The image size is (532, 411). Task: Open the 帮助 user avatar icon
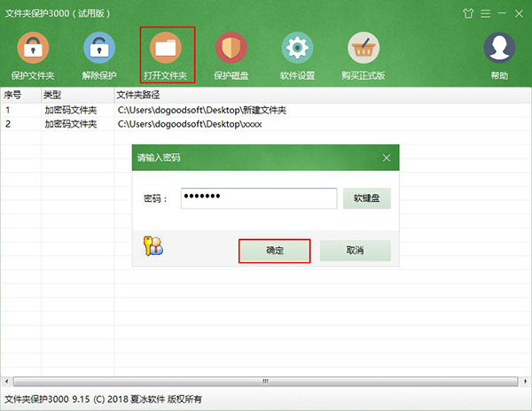(499, 48)
